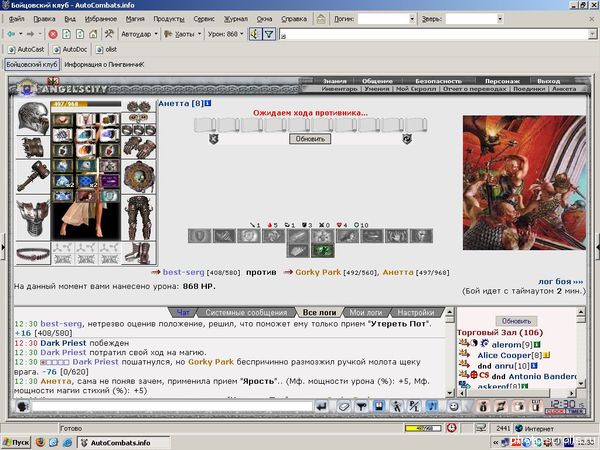The width and height of the screenshot is (600, 450).
Task: Click the Обновить button under battle scrolls
Action: click(310, 139)
